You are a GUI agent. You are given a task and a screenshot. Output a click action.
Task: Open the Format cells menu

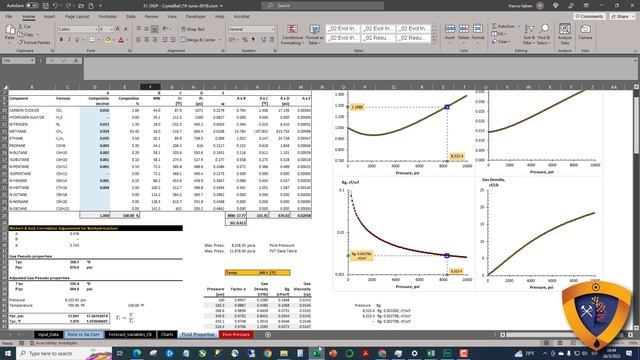pos(478,32)
